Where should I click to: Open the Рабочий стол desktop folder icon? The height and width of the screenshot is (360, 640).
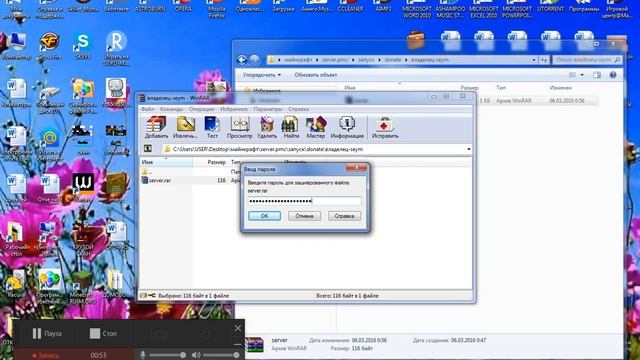16,238
